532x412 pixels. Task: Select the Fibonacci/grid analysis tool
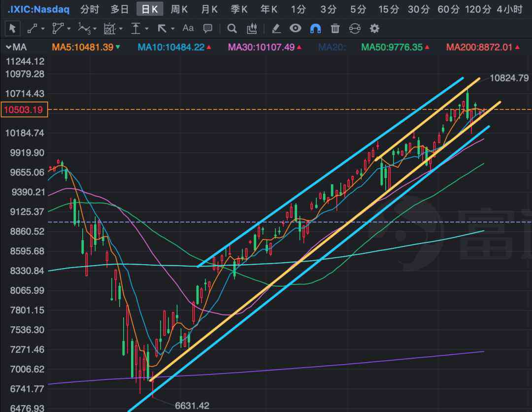109,29
